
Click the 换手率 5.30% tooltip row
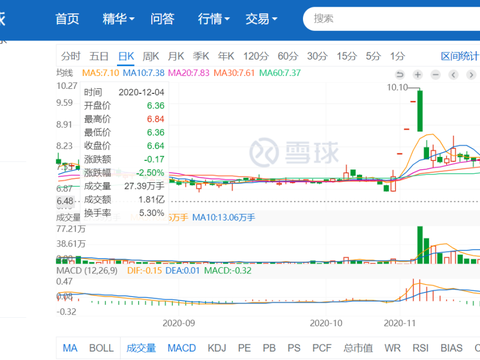[124, 213]
